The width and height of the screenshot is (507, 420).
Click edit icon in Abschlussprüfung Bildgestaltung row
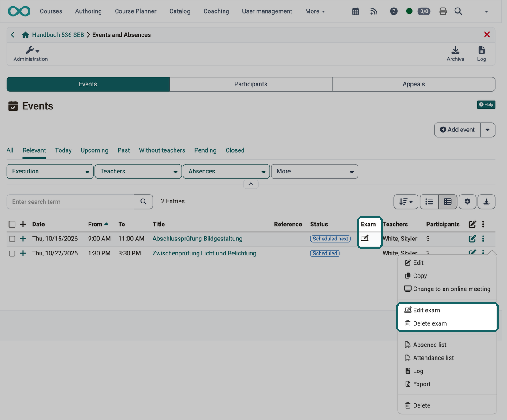coord(472,239)
